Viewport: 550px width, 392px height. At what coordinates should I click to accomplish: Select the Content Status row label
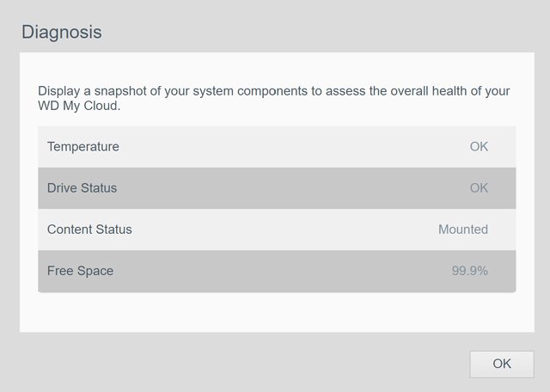[89, 230]
